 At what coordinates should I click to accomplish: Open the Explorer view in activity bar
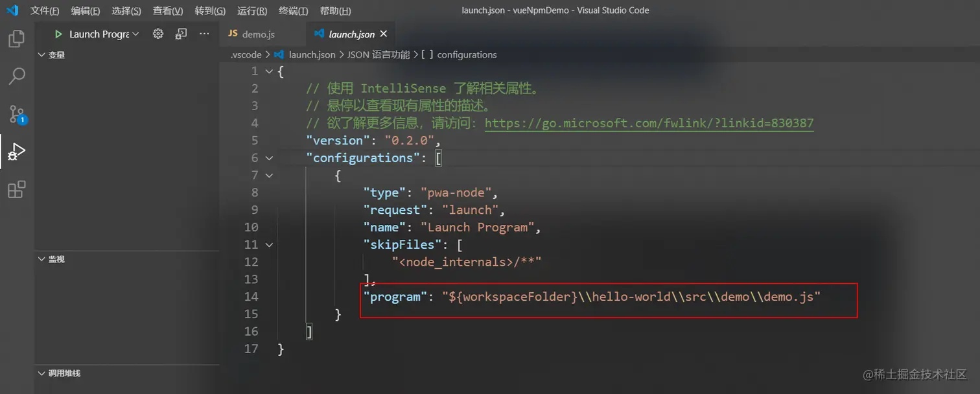pos(16,39)
